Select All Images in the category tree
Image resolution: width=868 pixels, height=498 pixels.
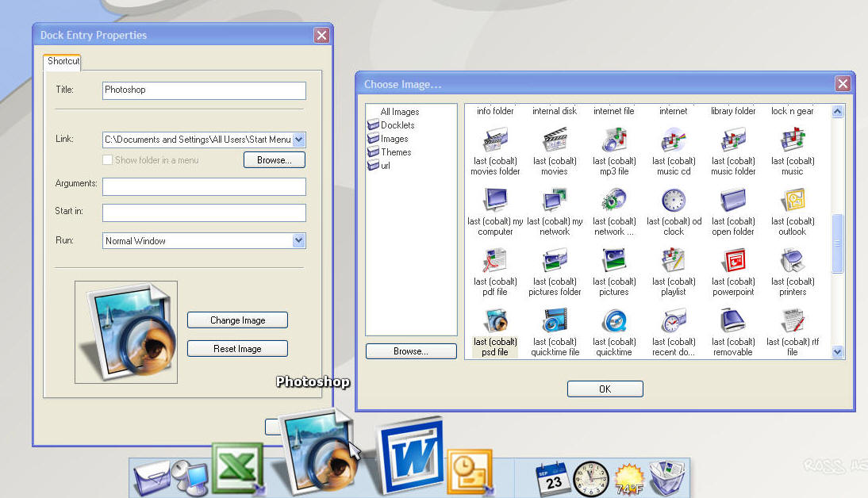click(x=400, y=112)
